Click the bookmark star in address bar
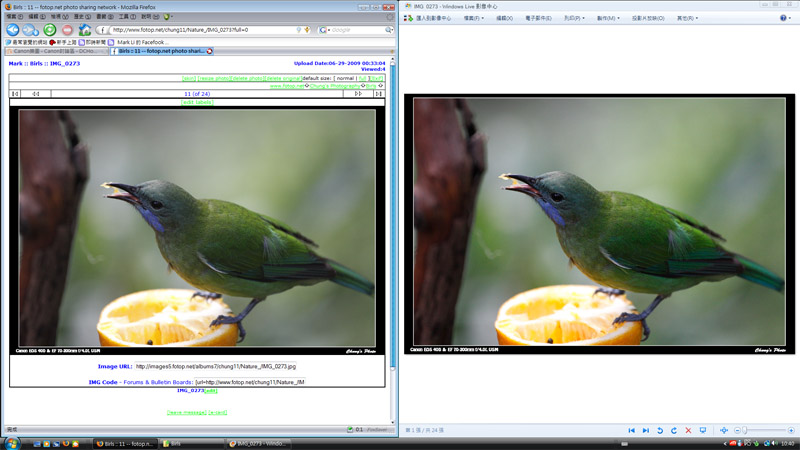 coord(307,30)
